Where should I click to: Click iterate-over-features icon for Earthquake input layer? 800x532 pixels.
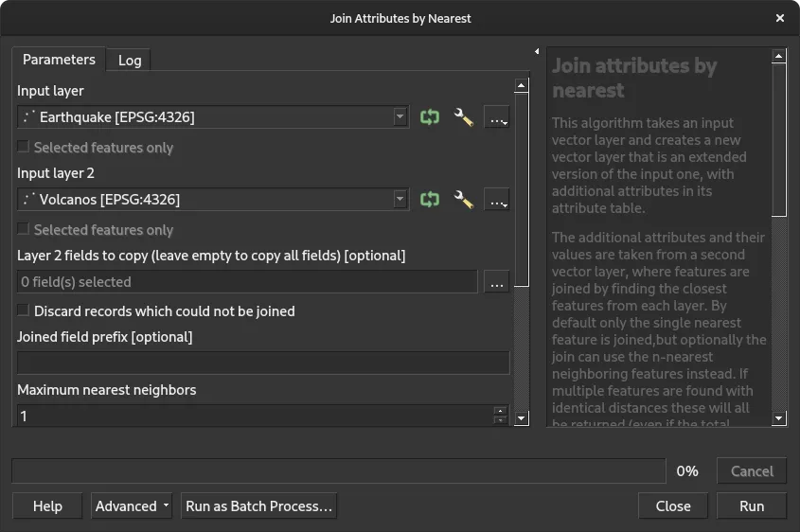click(x=430, y=117)
